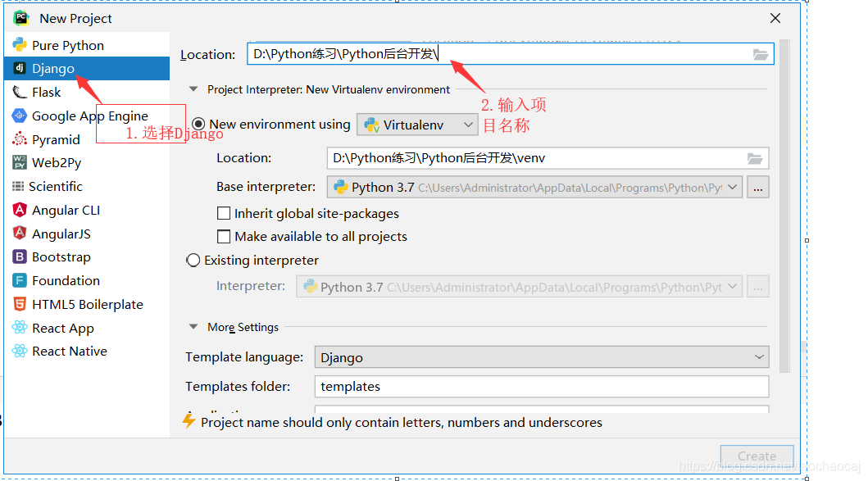Collapse the Project Interpreter section
Viewport: 868px width, 481px height.
coord(193,89)
